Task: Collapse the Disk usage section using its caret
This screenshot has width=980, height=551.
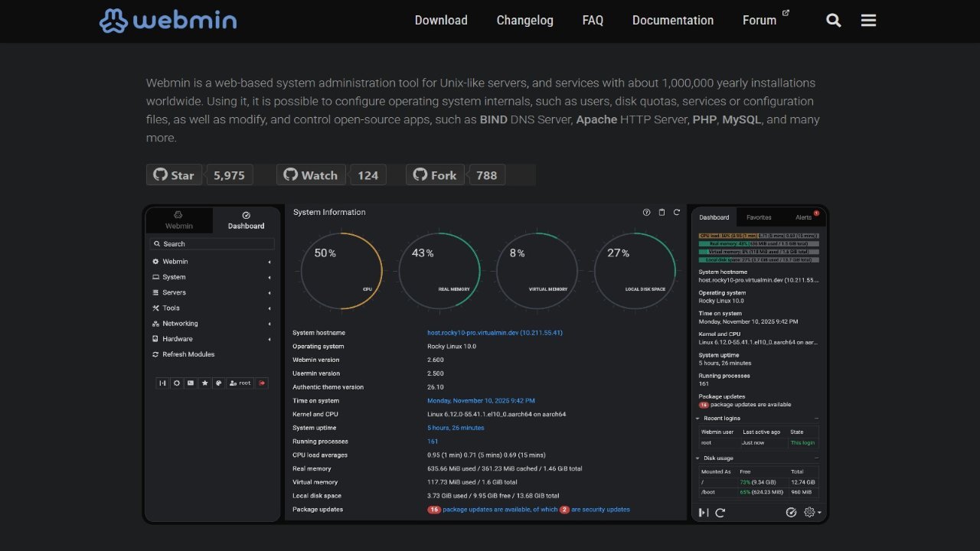Action: click(697, 458)
